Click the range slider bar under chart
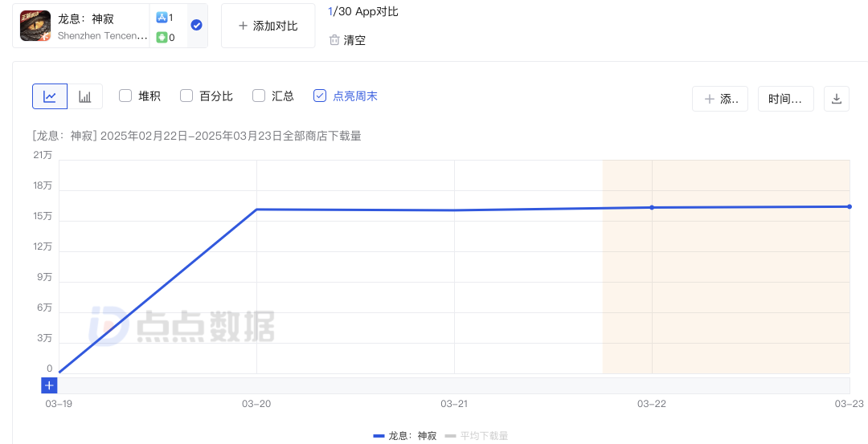This screenshot has height=444, width=868. tap(454, 385)
